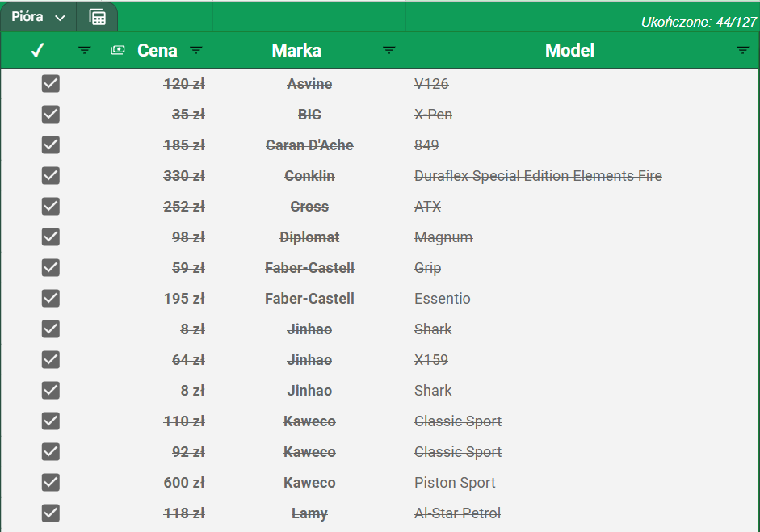Uncheck the Conklin Duraflex row checkbox
Image resolution: width=760 pixels, height=532 pixels.
point(51,176)
